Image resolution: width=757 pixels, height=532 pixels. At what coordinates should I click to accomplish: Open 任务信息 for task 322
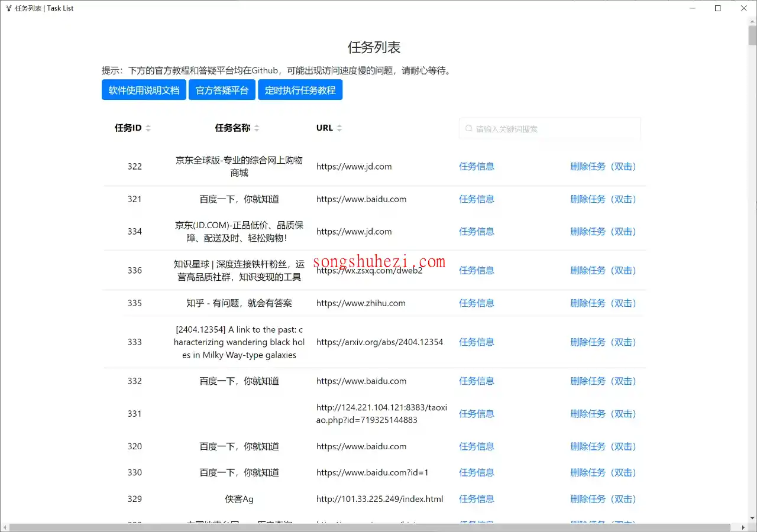pos(477,167)
